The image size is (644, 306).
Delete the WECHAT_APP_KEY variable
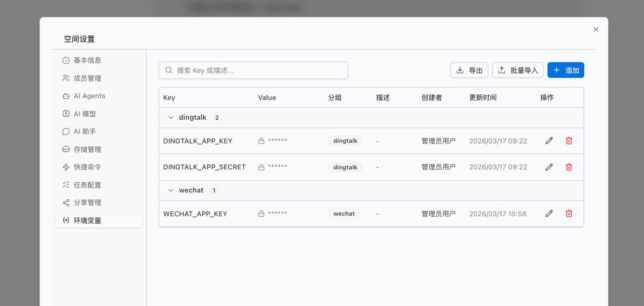pyautogui.click(x=569, y=213)
